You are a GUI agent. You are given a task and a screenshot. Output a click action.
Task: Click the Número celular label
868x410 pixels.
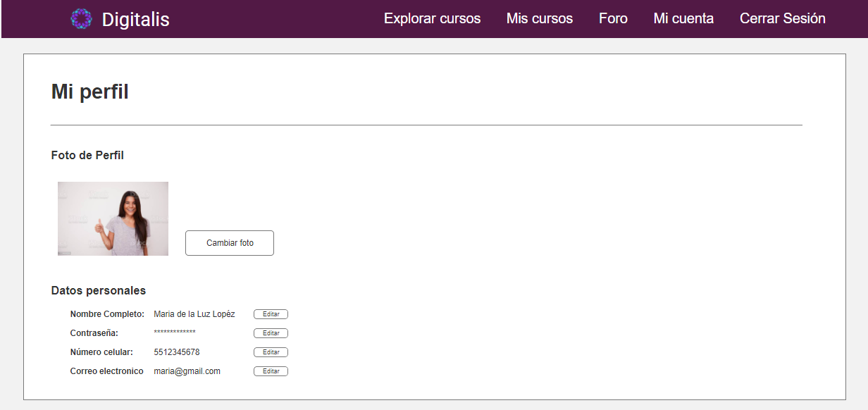click(101, 352)
